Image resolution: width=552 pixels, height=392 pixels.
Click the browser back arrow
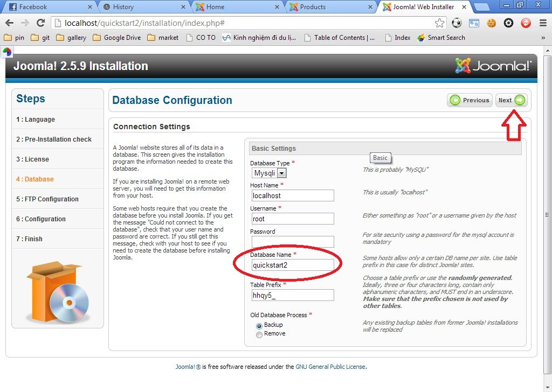click(x=9, y=23)
